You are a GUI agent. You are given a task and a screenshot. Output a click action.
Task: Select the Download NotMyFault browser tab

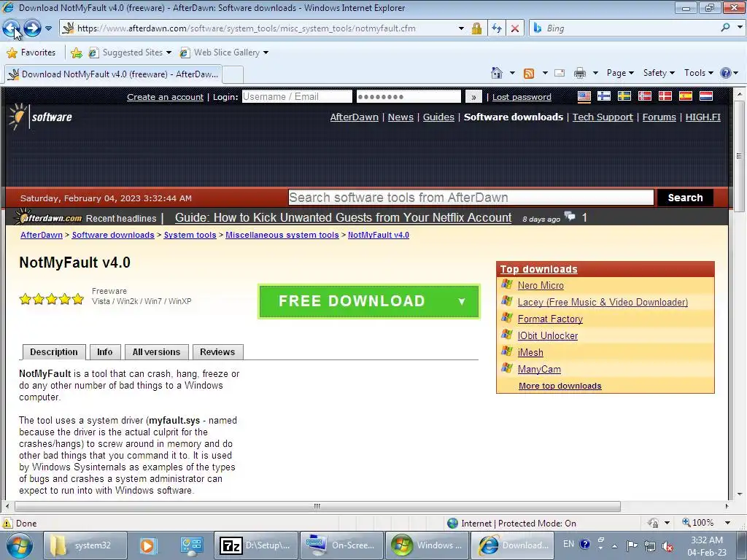tap(113, 74)
